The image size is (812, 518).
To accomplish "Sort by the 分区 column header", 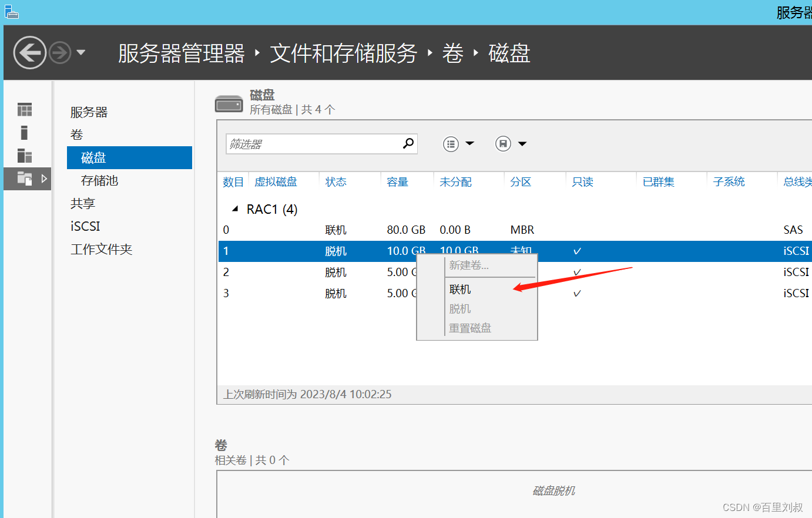I will (x=521, y=182).
